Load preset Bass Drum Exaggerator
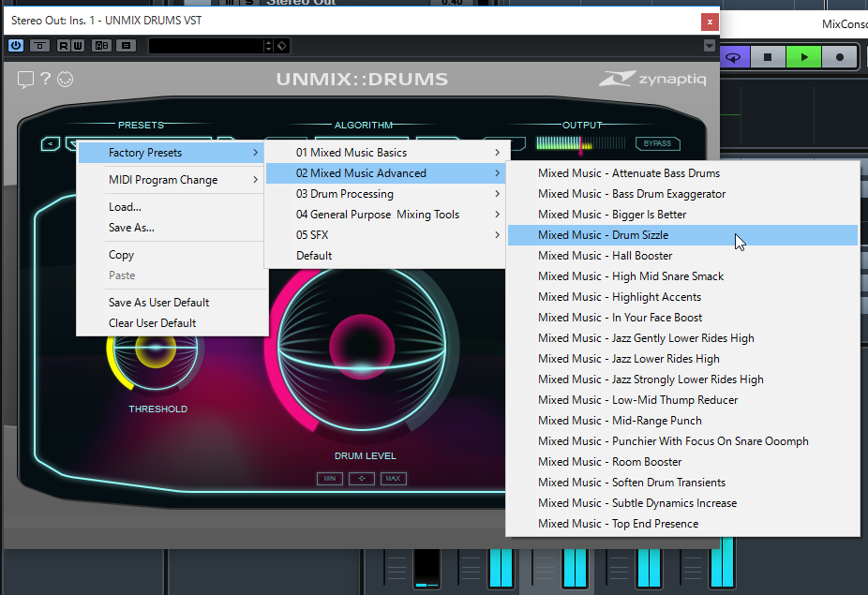The image size is (868, 595). [x=682, y=194]
